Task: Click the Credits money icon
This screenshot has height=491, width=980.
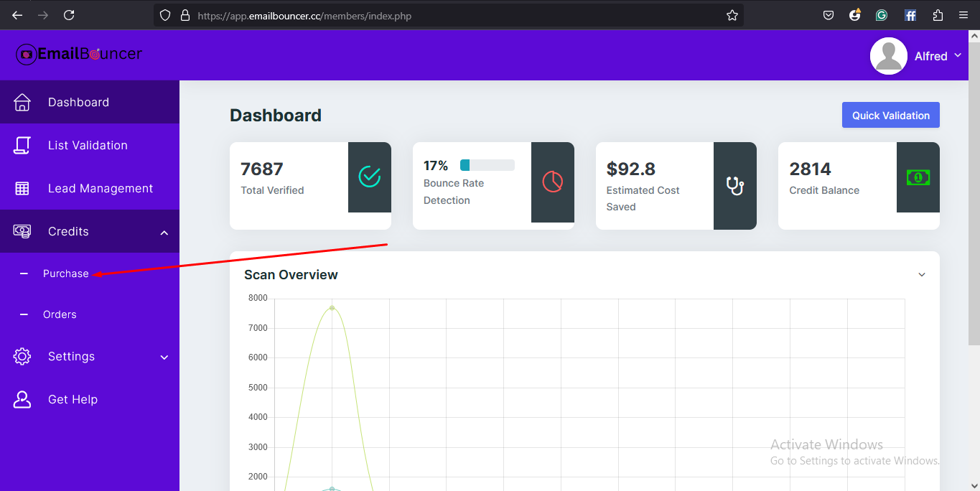Action: [22, 231]
